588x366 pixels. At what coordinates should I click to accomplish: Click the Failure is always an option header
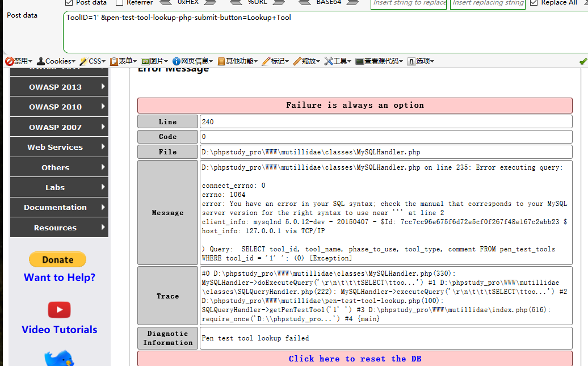(x=355, y=106)
